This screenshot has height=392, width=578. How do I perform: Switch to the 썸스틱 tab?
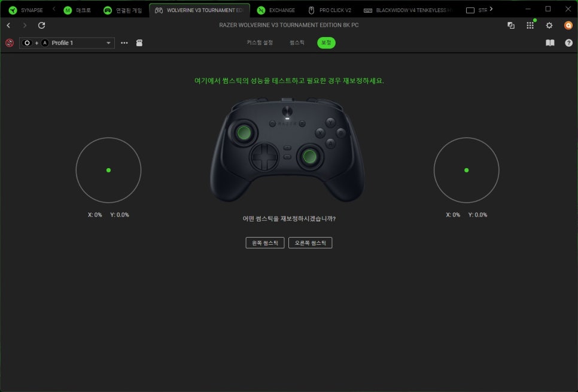tap(297, 42)
